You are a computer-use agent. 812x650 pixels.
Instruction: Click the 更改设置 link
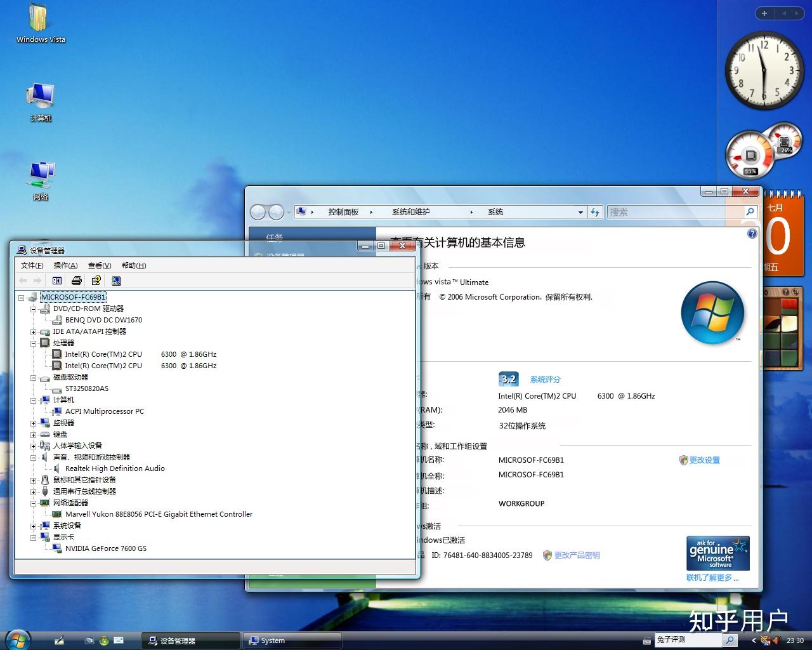(x=705, y=460)
